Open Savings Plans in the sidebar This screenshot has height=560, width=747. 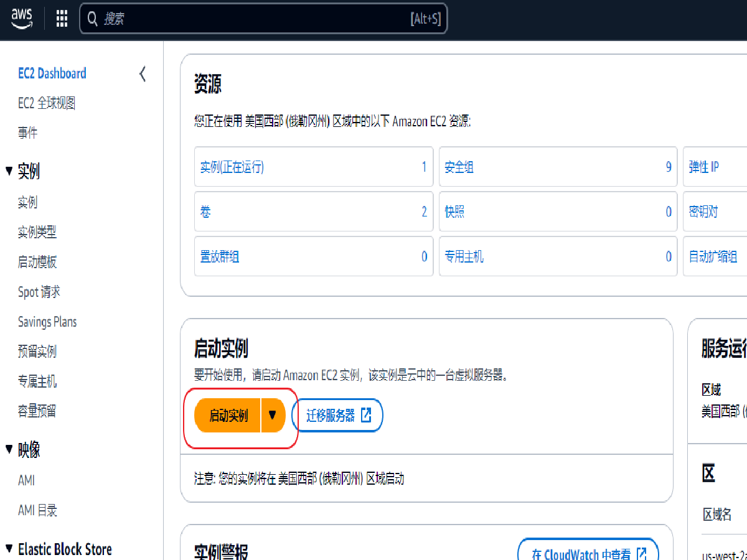click(x=47, y=322)
